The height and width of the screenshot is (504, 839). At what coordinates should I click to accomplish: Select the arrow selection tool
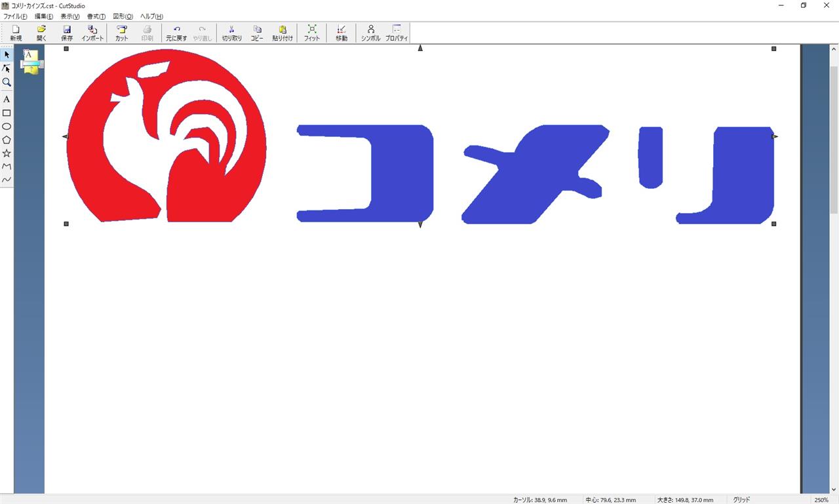[7, 54]
